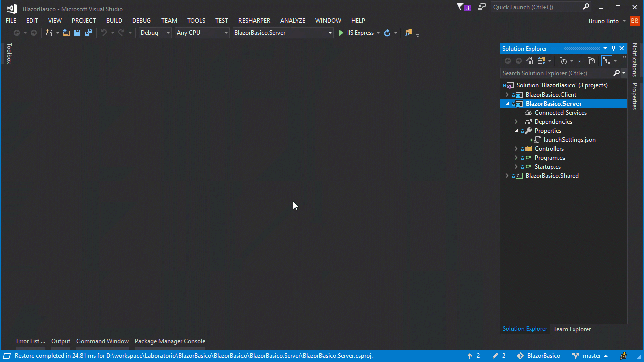Click Pending Changes Filter clock icon
This screenshot has height=362, width=644.
coord(563,61)
